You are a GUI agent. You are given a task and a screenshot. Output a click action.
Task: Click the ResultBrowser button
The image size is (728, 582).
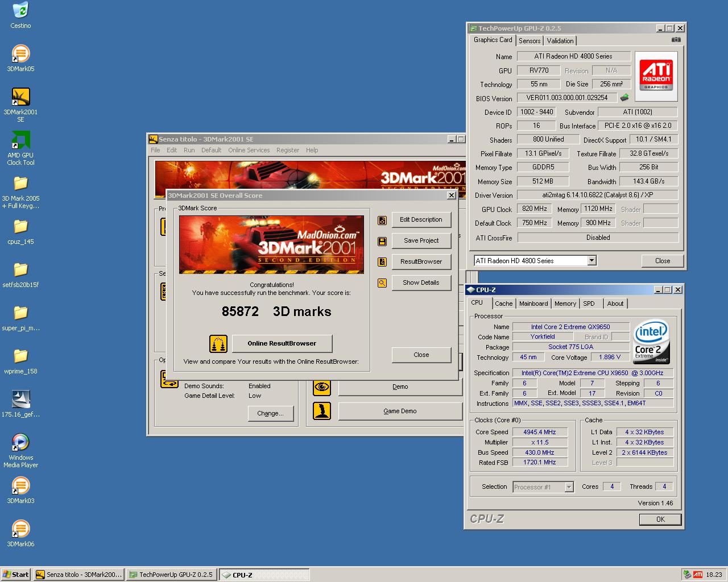point(421,261)
